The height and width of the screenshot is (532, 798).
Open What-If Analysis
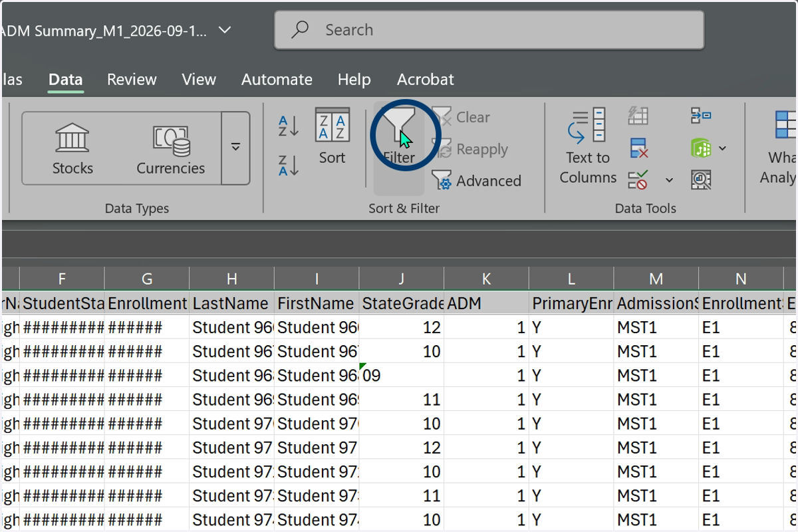click(x=781, y=146)
